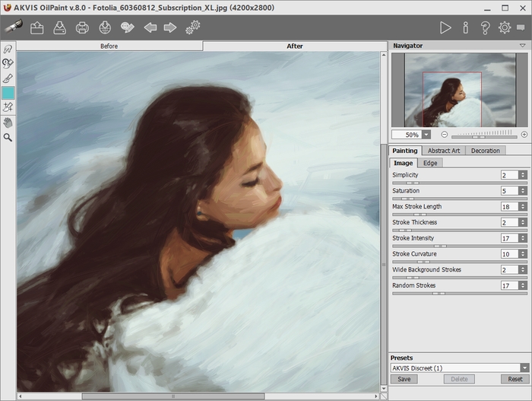Open program info with the i icon
The height and width of the screenshot is (401, 532).
pos(465,27)
